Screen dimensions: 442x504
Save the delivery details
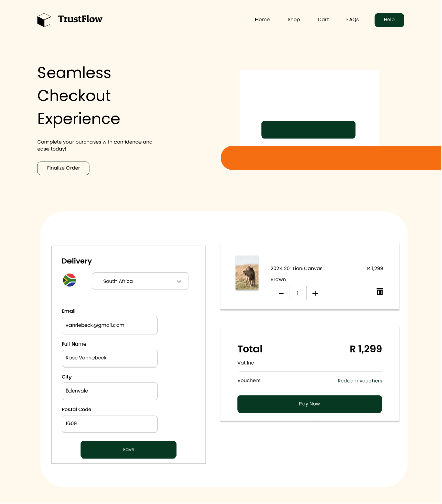(x=128, y=449)
